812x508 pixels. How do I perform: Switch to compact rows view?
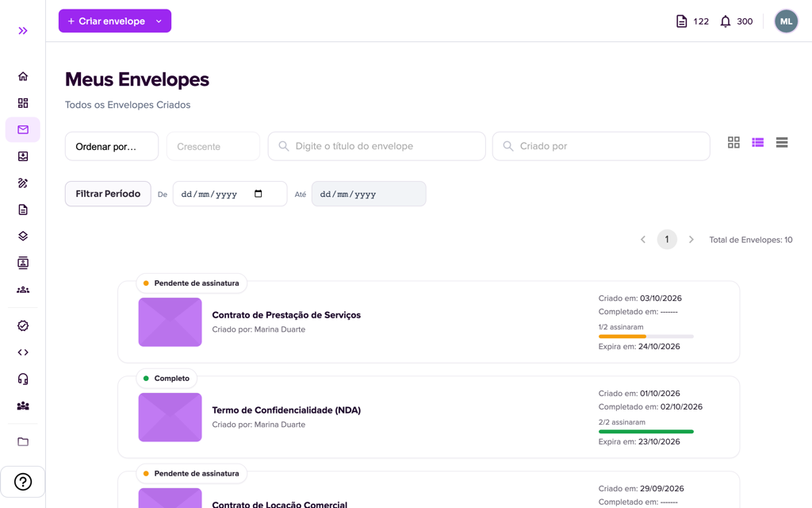tap(782, 142)
